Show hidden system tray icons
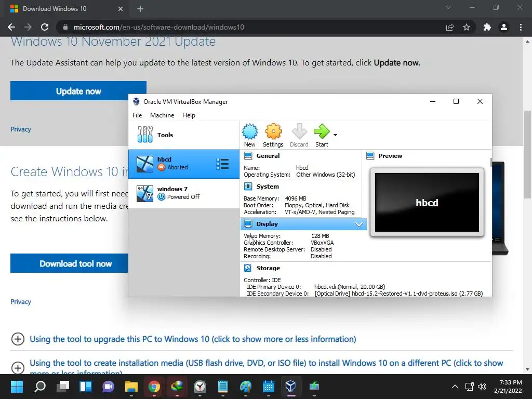 [x=455, y=387]
